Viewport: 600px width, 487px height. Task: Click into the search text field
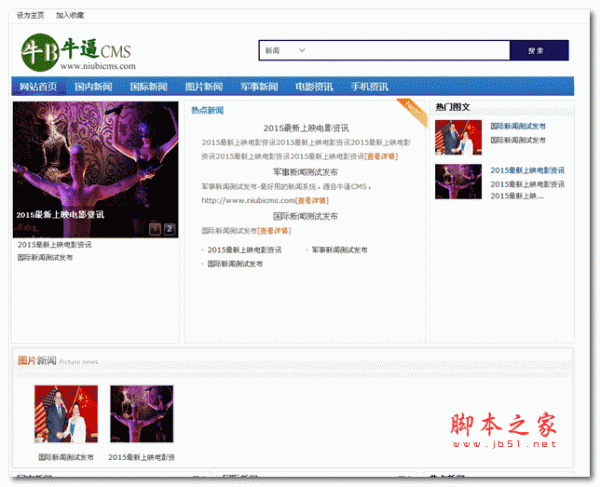[409, 50]
